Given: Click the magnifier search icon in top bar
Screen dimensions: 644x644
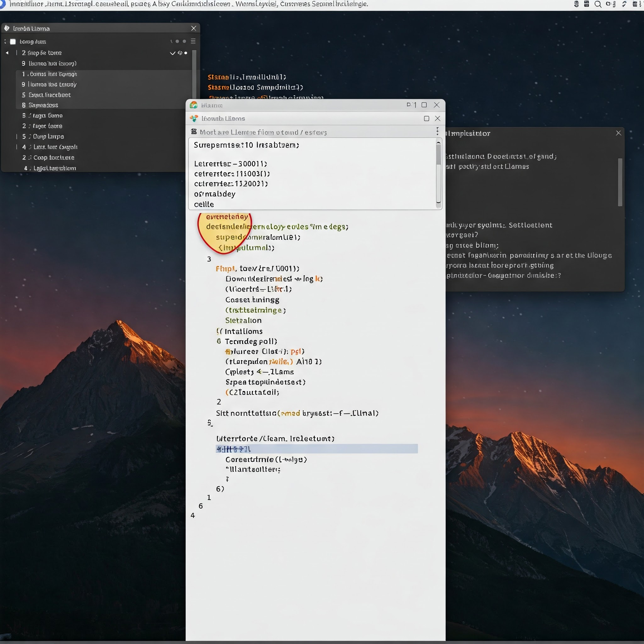Looking at the screenshot, I should click(x=598, y=4).
